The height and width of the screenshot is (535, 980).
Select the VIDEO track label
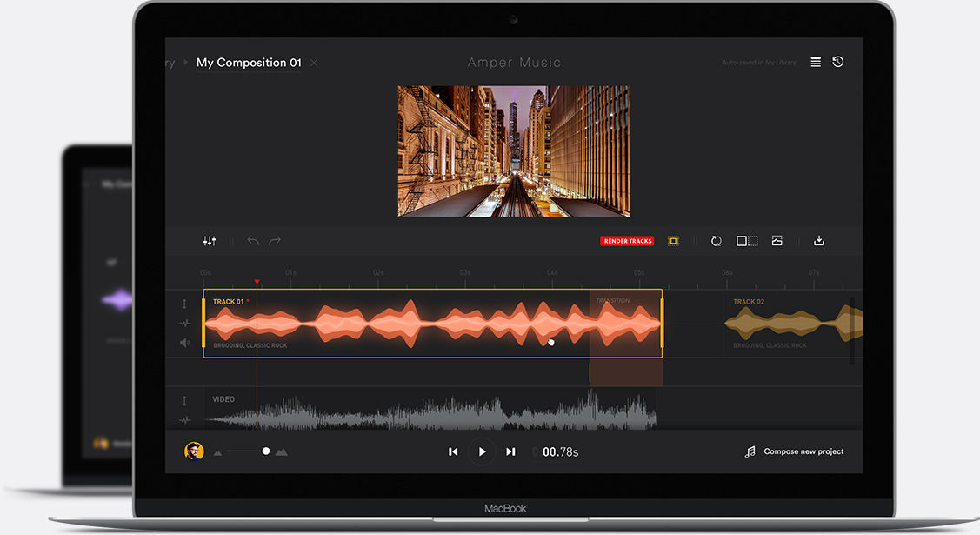(x=223, y=399)
